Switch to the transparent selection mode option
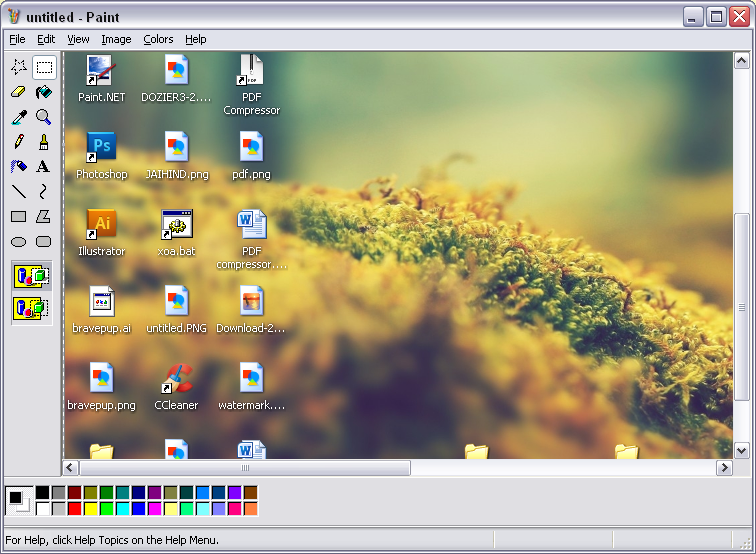The width and height of the screenshot is (756, 554). [32, 308]
